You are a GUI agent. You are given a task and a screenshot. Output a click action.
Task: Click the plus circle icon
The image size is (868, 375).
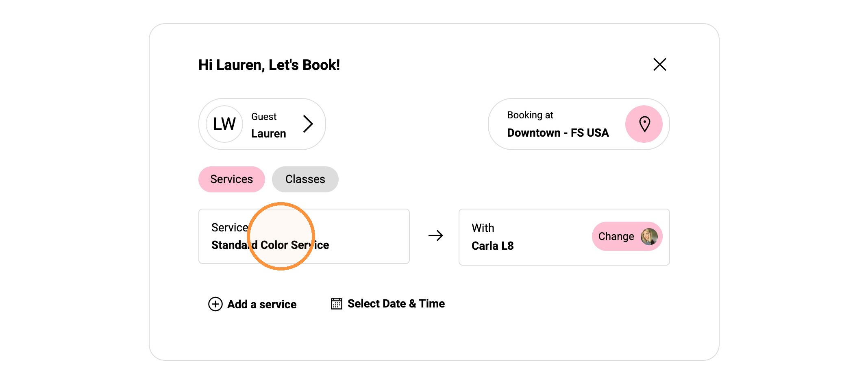tap(215, 304)
